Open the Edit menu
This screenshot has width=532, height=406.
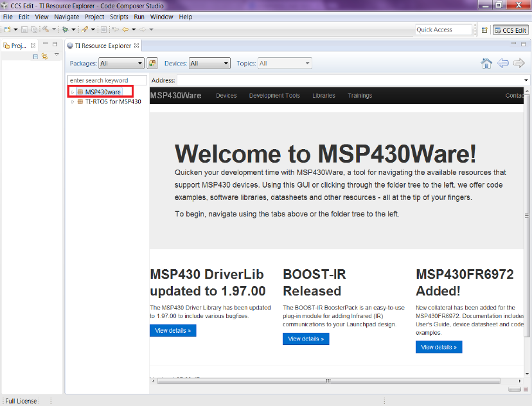pyautogui.click(x=24, y=17)
